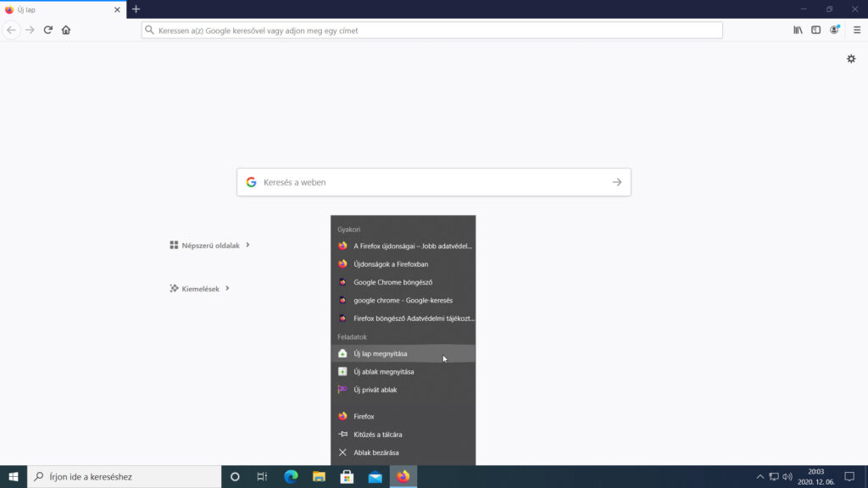
Task: Select the 'Új lap' browser tab
Action: coord(63,9)
